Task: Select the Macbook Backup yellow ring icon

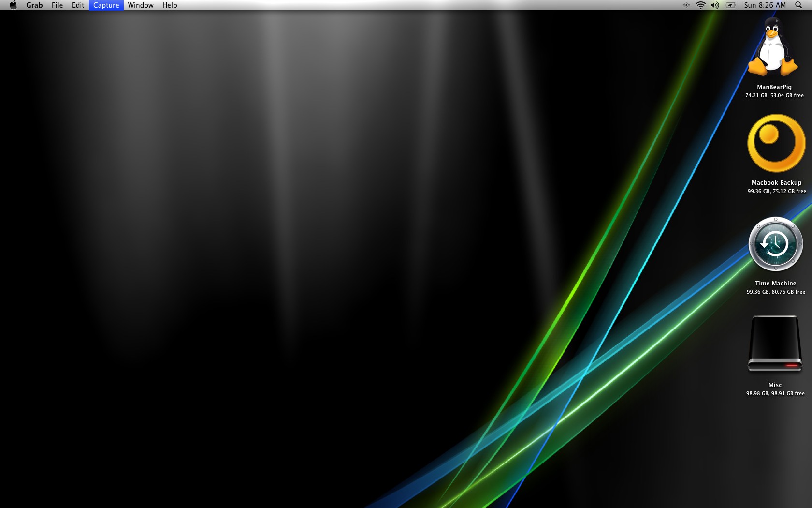Action: pyautogui.click(x=776, y=143)
